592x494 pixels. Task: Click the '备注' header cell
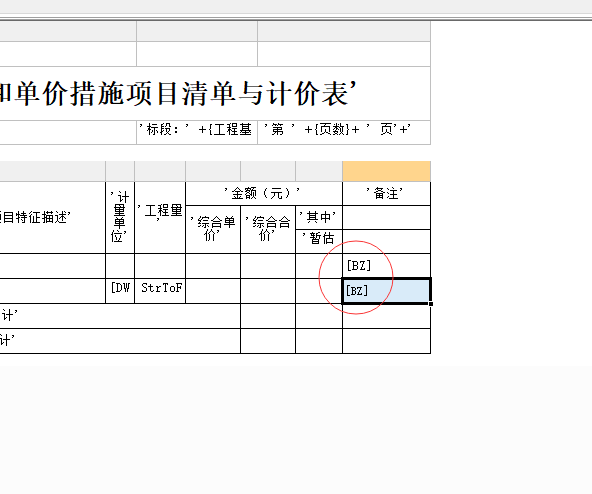pyautogui.click(x=386, y=194)
